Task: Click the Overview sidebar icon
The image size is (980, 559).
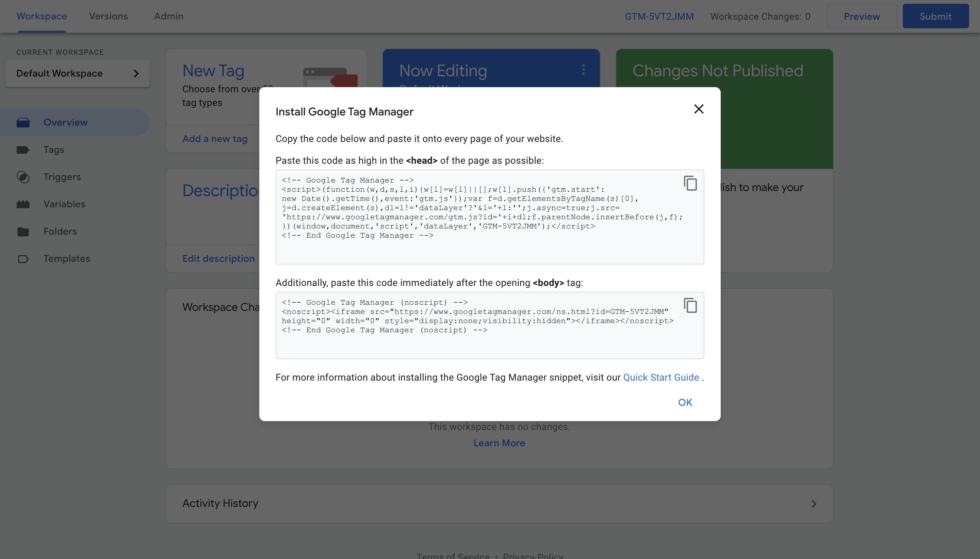Action: click(x=23, y=123)
